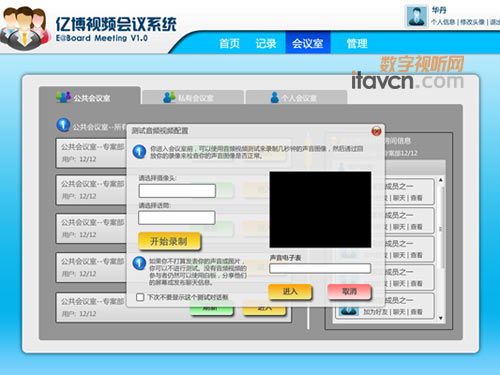500x375 pixels.
Task: Open the 修改头像 link
Action: 472,22
